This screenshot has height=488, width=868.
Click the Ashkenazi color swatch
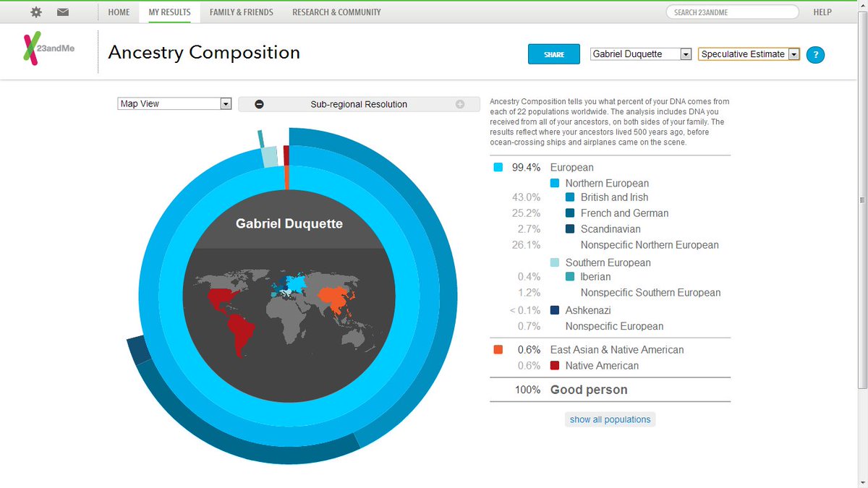point(556,310)
